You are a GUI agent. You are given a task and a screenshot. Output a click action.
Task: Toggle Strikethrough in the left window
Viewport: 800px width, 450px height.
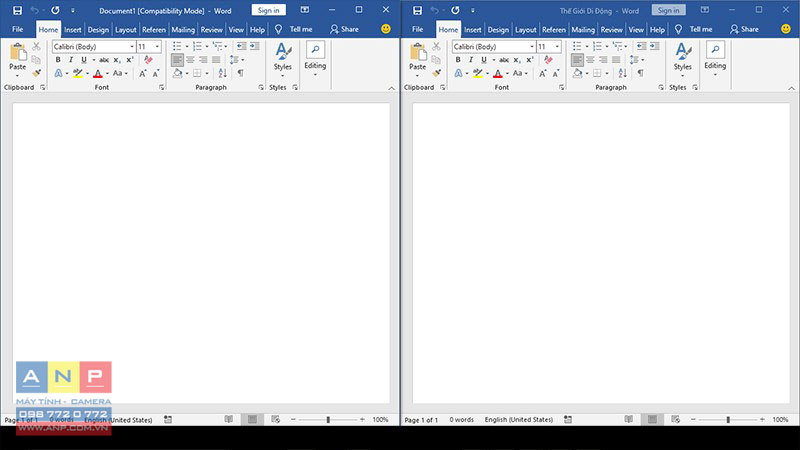click(104, 60)
